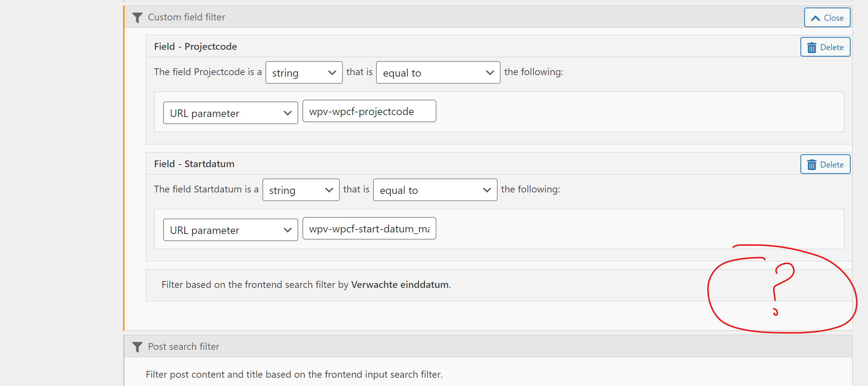Click the Custom field filter header title
Image resolution: width=868 pixels, height=386 pixels.
click(x=187, y=17)
